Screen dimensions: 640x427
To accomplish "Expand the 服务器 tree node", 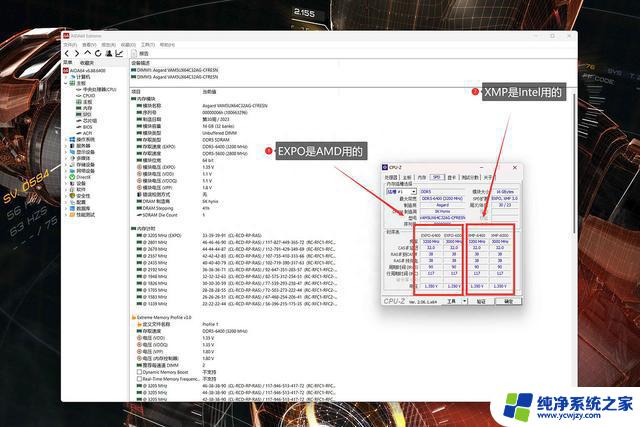I will pyautogui.click(x=66, y=146).
